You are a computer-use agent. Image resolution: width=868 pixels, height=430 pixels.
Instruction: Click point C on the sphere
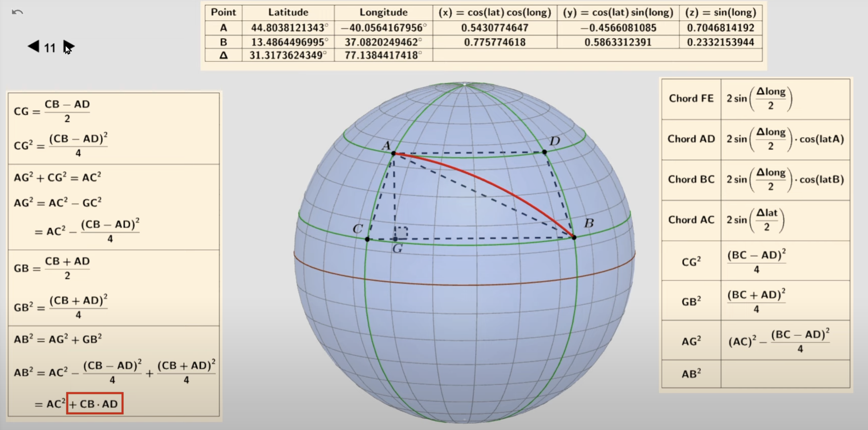point(367,239)
